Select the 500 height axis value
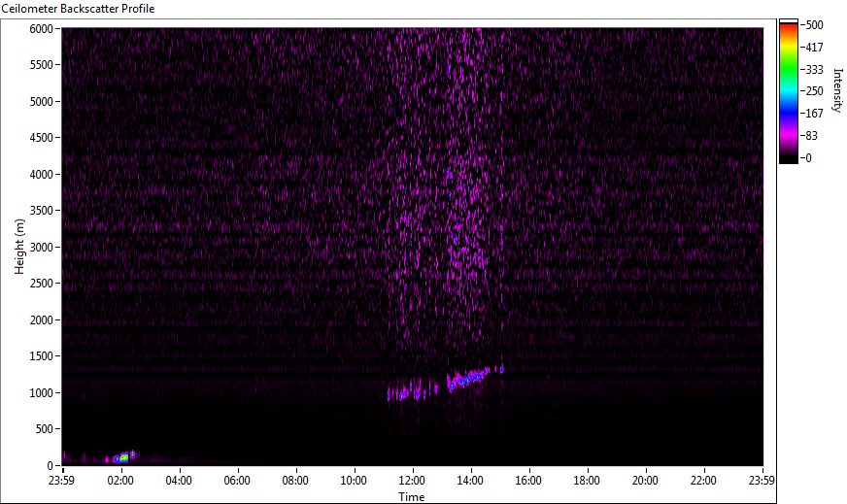 pos(45,429)
